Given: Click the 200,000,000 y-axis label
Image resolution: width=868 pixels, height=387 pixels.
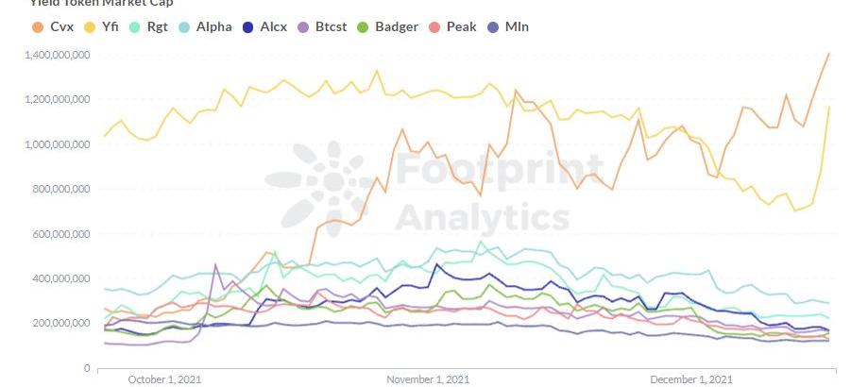Looking at the screenshot, I should pyautogui.click(x=61, y=323).
